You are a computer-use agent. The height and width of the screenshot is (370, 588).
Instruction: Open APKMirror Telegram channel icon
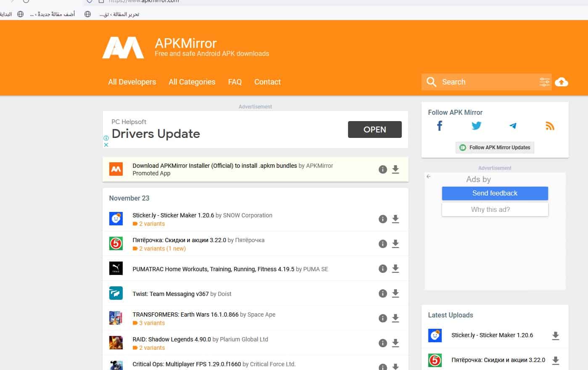coord(513,126)
